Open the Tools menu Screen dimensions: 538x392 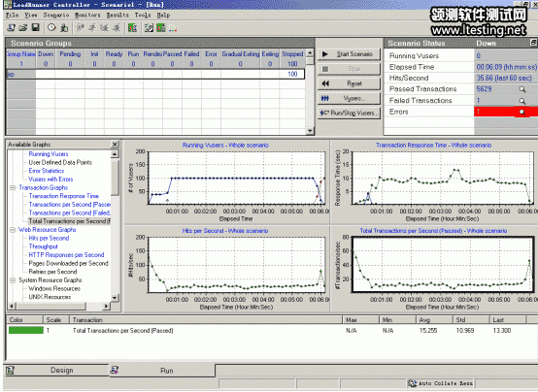click(x=143, y=16)
